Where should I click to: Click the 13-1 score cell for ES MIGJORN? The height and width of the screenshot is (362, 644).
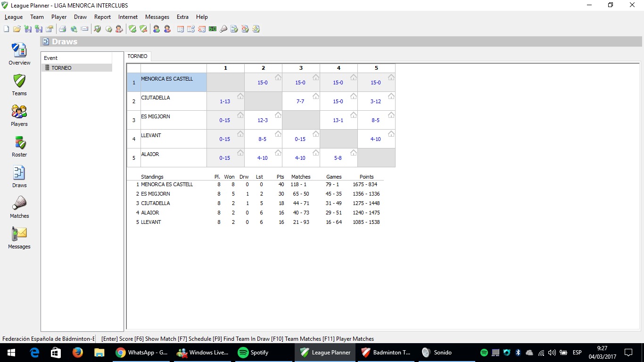click(x=338, y=120)
